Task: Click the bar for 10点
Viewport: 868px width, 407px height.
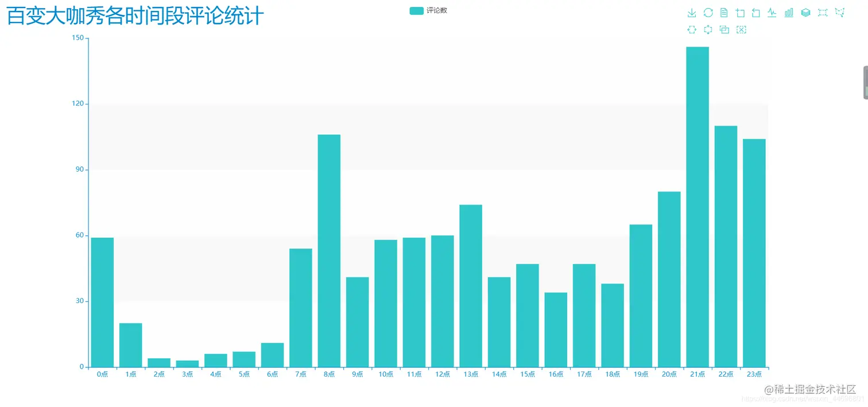Action: point(386,303)
